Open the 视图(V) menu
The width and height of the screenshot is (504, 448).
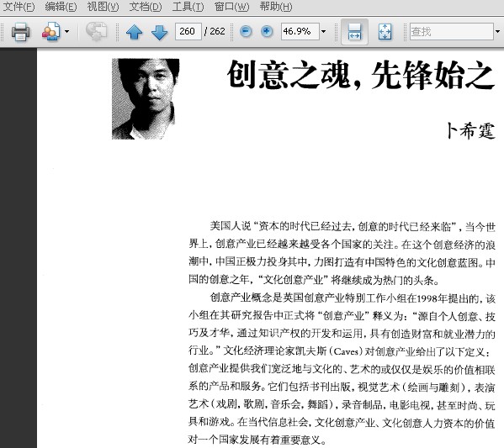point(103,7)
